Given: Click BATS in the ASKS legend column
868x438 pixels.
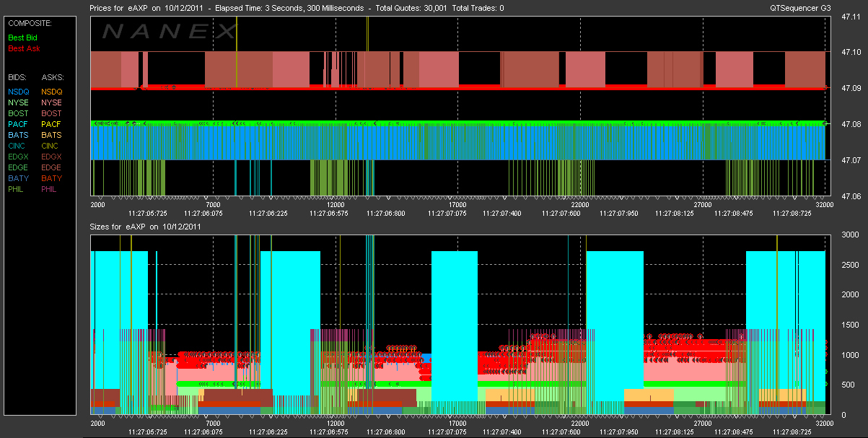Looking at the screenshot, I should [x=52, y=135].
